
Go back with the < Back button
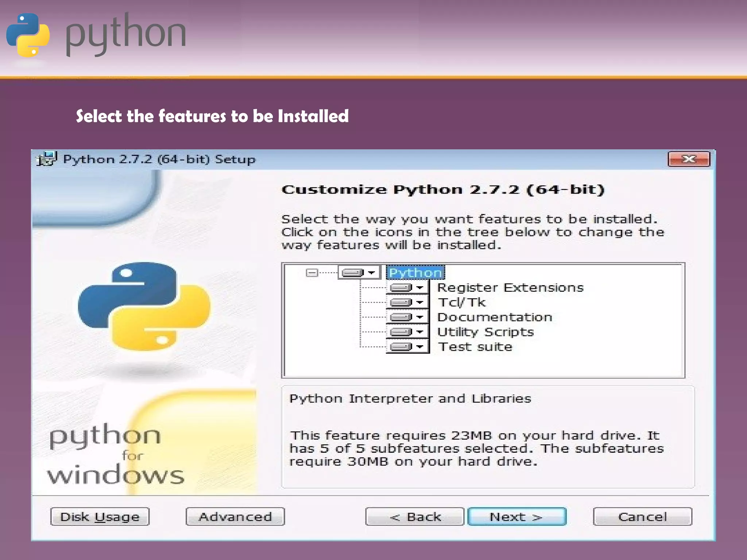pyautogui.click(x=415, y=517)
